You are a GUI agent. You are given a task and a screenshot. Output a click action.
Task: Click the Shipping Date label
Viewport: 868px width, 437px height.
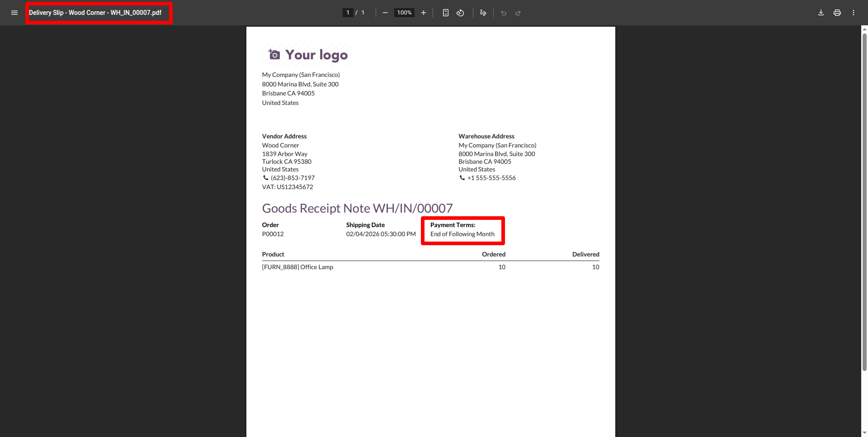(365, 225)
